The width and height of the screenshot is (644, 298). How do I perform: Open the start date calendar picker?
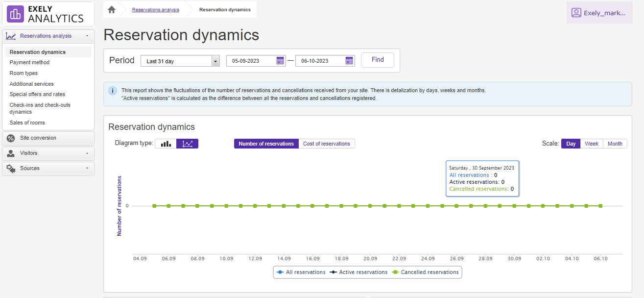tap(280, 61)
